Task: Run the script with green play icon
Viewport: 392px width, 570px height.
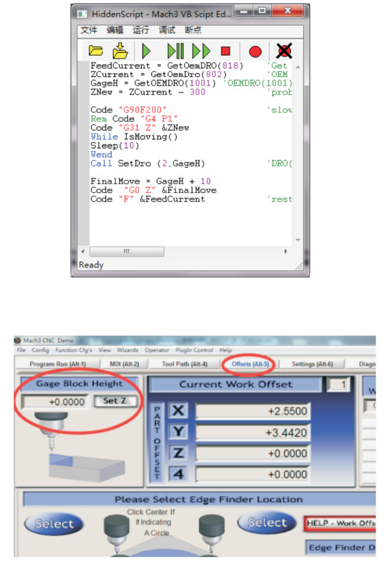Action: tap(146, 51)
